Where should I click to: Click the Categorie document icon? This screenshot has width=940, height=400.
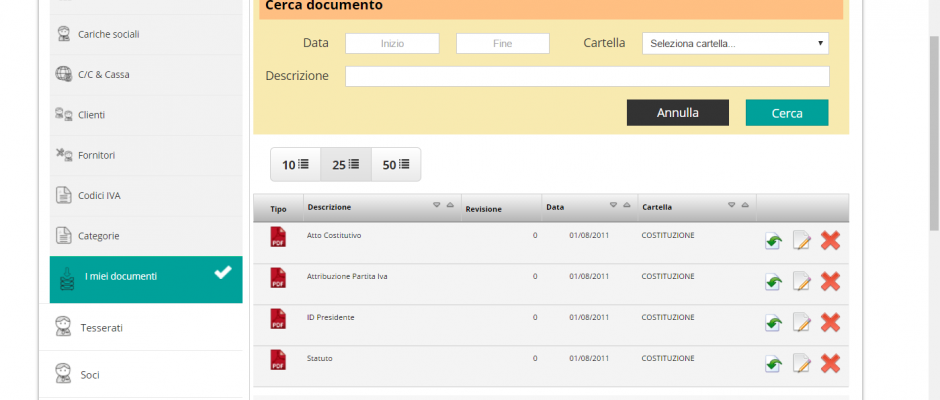tap(64, 236)
